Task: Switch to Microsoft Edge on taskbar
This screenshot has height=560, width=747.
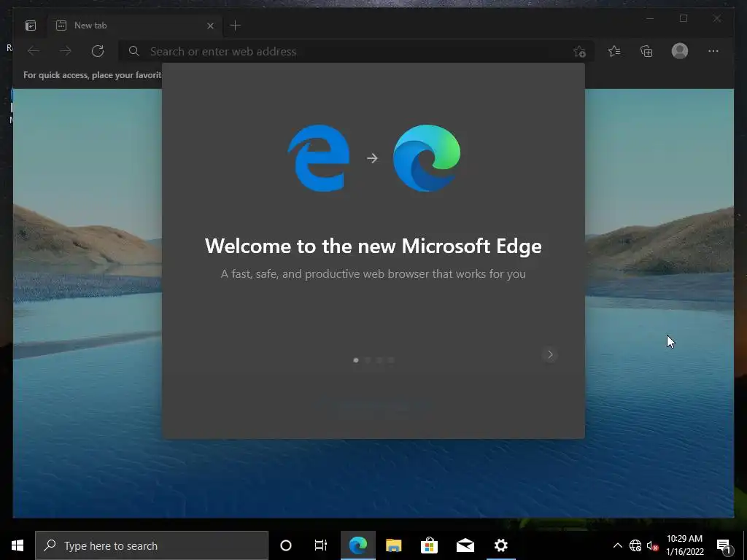Action: [357, 545]
